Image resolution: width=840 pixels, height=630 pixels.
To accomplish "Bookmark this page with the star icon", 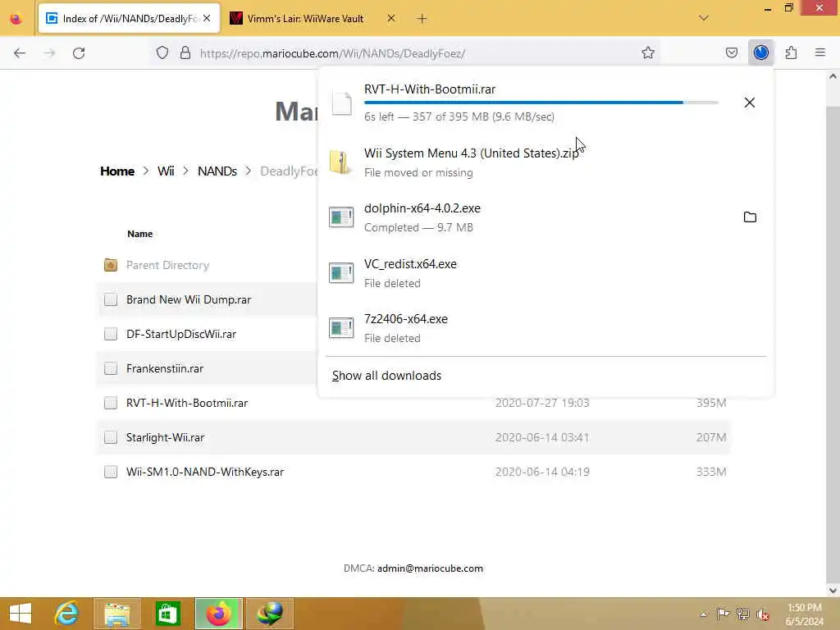I will (648, 52).
